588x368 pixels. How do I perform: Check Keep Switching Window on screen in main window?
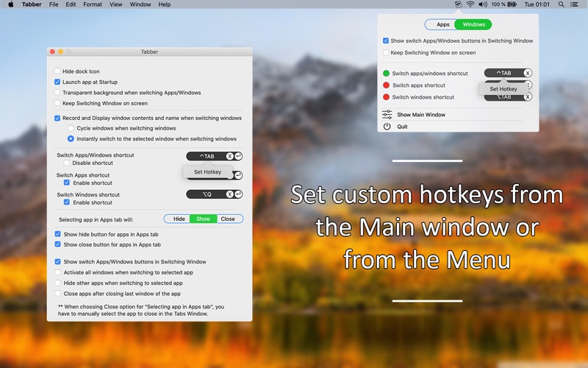[57, 103]
